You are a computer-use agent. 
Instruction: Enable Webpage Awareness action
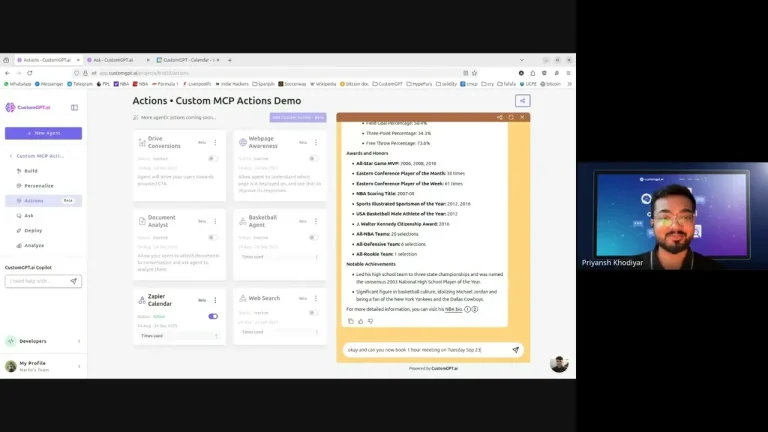(x=313, y=159)
